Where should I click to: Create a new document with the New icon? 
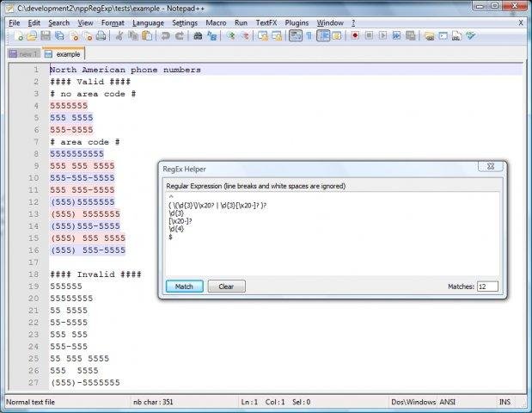(x=18, y=35)
